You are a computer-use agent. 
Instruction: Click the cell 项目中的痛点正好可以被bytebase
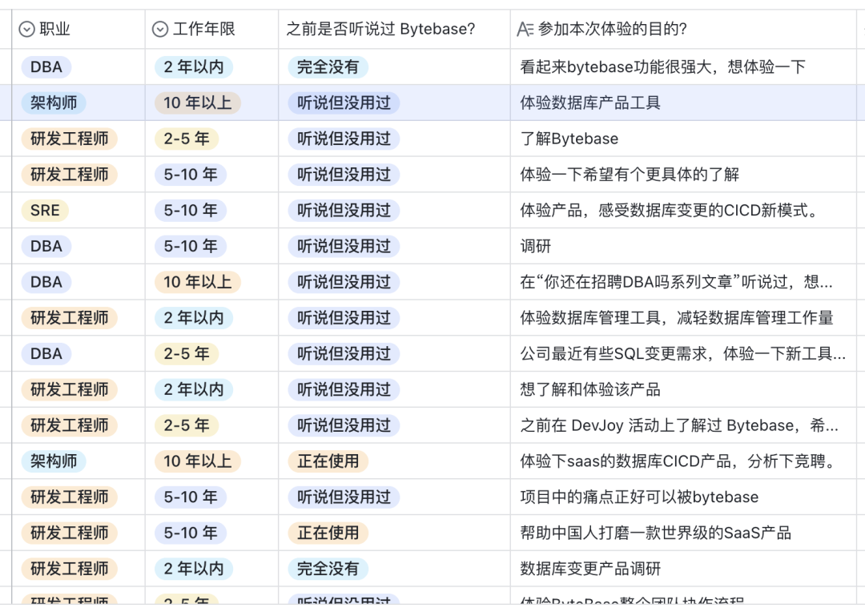point(683,497)
